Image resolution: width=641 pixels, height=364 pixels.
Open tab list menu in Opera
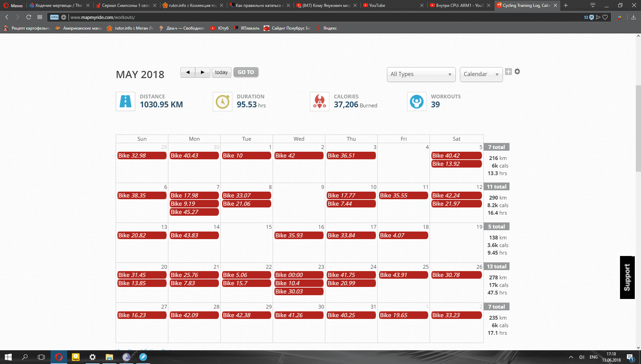(593, 5)
